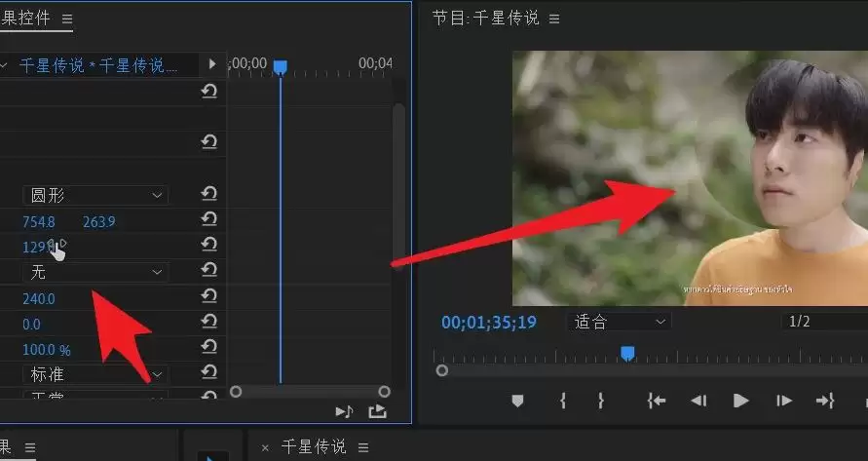Open the 适合 zoom level dropdown
This screenshot has height=461, width=868.
tap(620, 322)
